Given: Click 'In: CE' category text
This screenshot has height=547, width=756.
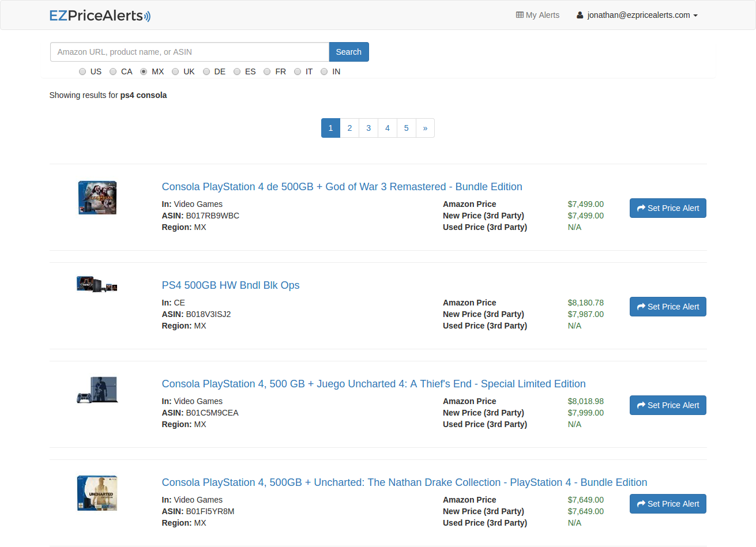Looking at the screenshot, I should [x=174, y=303].
